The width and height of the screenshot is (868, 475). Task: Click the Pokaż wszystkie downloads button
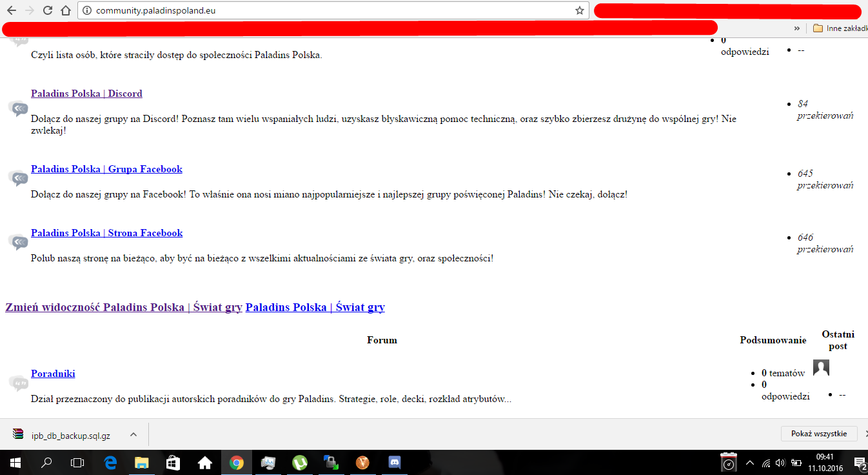click(818, 434)
